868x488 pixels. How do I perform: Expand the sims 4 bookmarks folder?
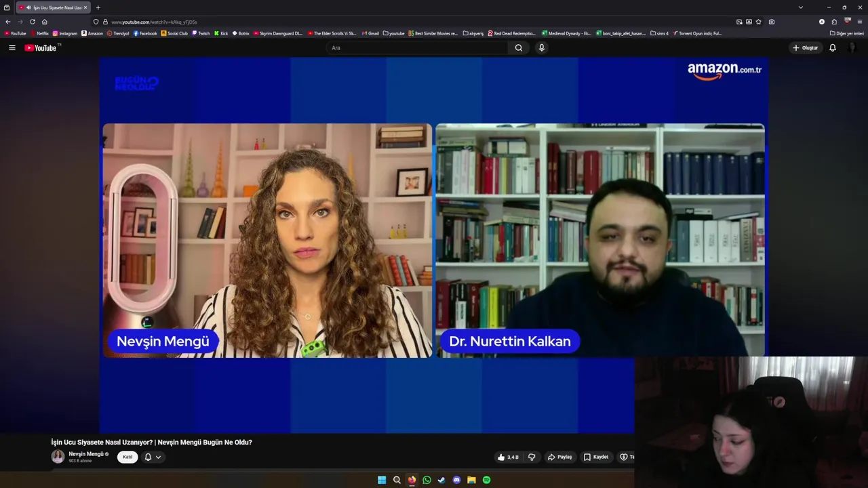pyautogui.click(x=659, y=33)
